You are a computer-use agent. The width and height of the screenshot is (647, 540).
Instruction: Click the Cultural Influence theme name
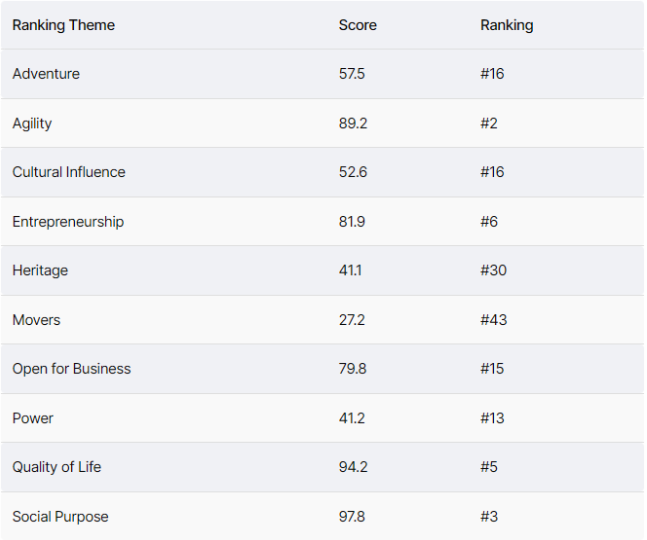(x=69, y=172)
